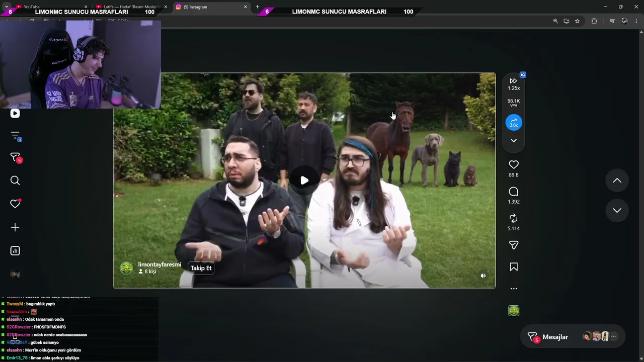Open the dashboard chart icon in sidebar

15,251
